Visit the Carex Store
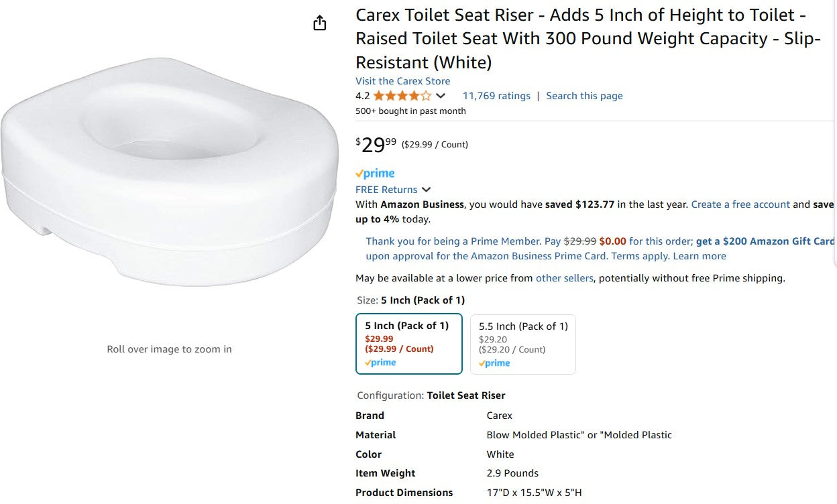This screenshot has height=504, width=837. click(402, 80)
